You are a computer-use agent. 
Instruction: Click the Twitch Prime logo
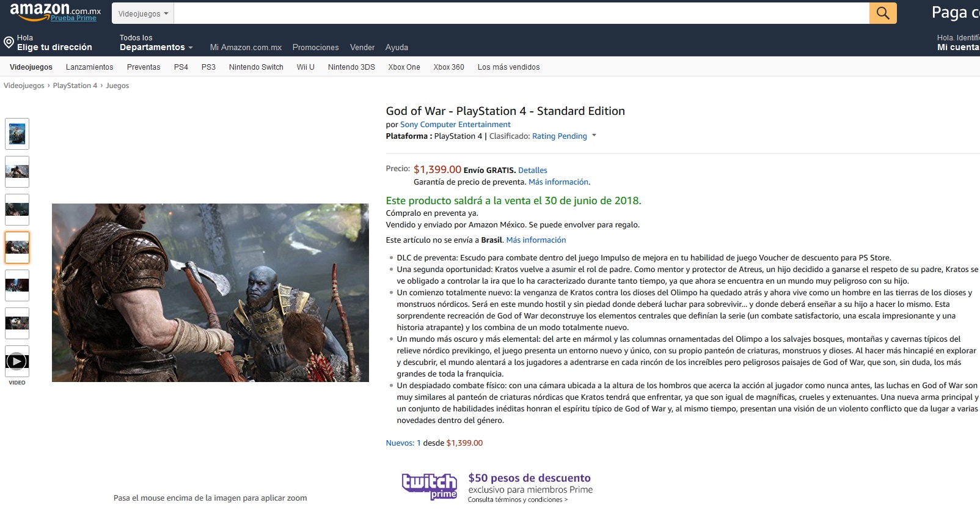430,487
